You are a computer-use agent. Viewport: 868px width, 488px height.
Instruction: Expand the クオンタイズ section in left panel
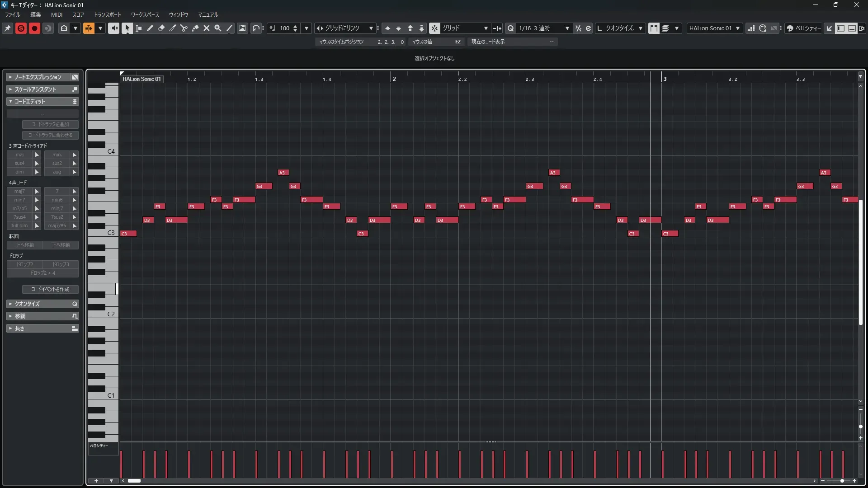[x=42, y=304]
